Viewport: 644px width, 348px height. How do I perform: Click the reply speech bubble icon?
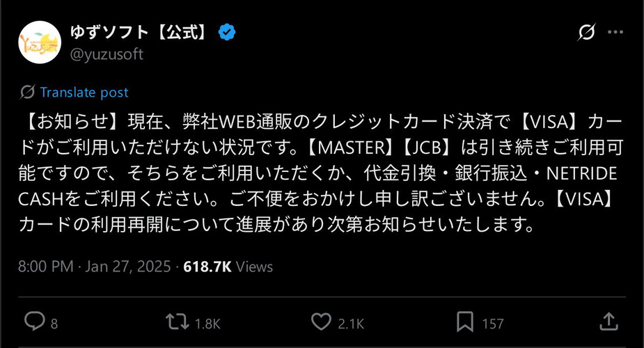click(35, 322)
